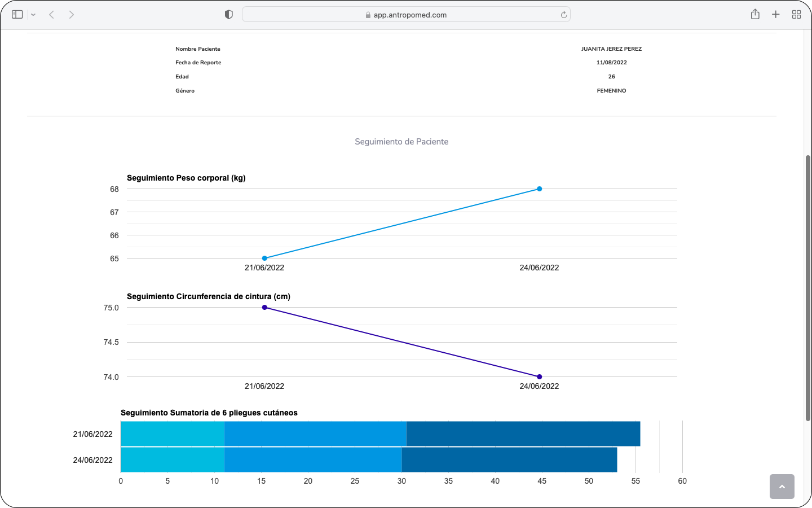Viewport: 812px width, 508px height.
Task: Open a new tab with plus icon
Action: coord(776,15)
